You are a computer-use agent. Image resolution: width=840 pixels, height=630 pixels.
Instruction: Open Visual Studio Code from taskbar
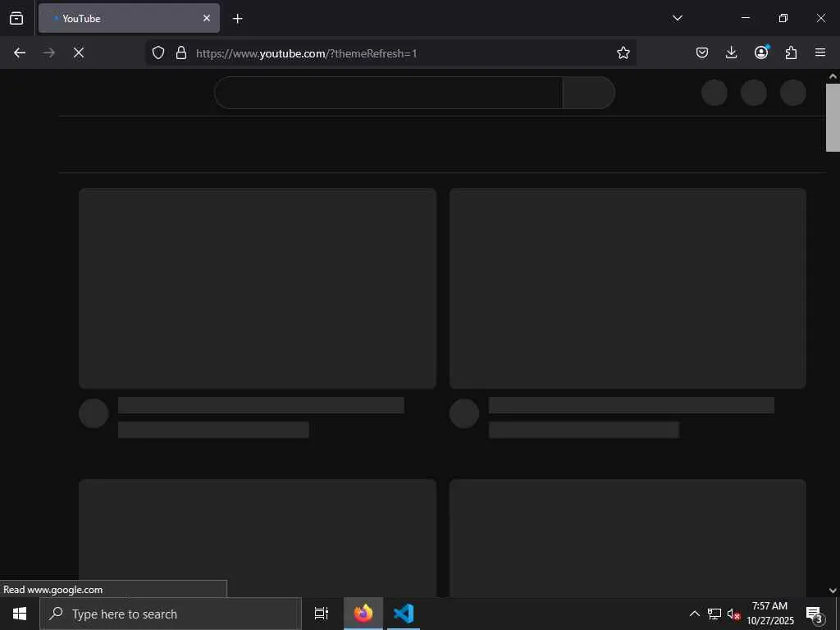coord(404,614)
